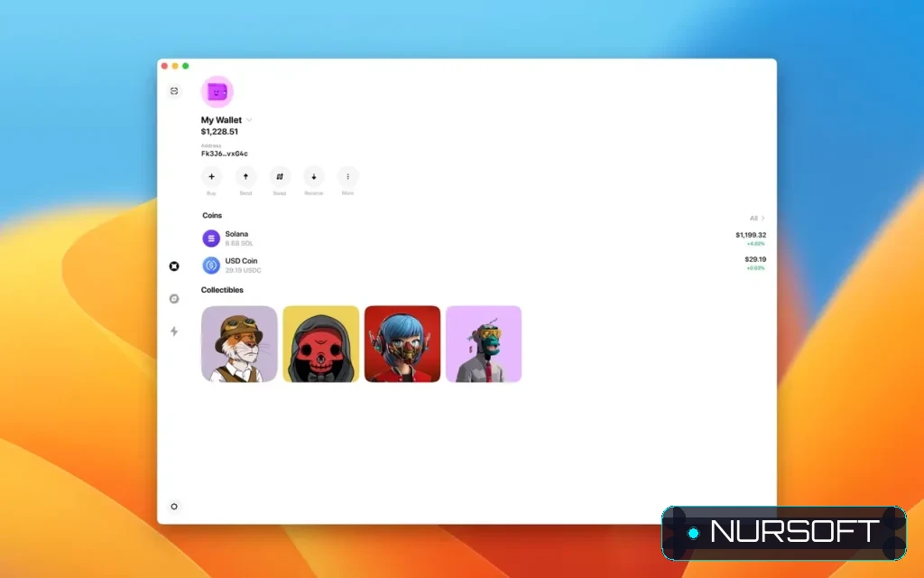Expand the My Wallet dropdown chevron

249,120
